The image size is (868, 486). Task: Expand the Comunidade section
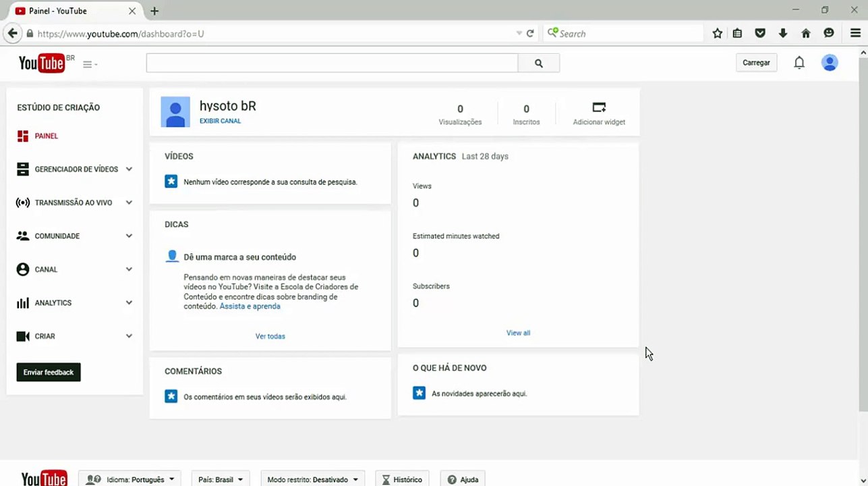point(129,236)
